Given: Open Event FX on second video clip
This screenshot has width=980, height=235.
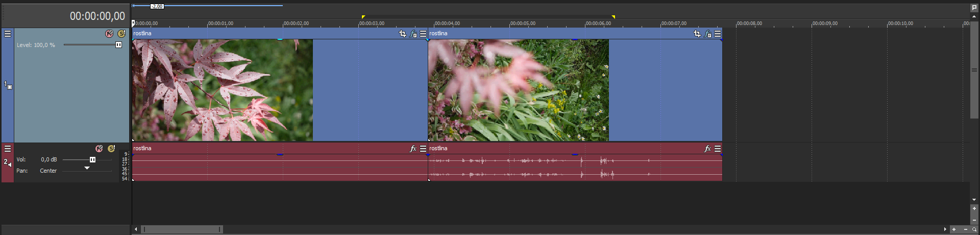Looking at the screenshot, I should [708, 34].
